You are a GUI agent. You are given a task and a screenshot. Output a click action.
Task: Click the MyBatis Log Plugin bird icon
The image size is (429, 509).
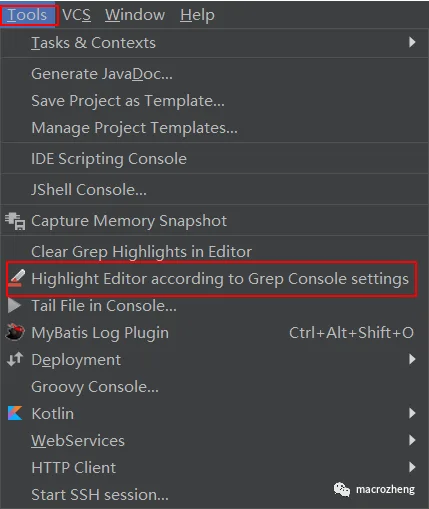click(15, 332)
